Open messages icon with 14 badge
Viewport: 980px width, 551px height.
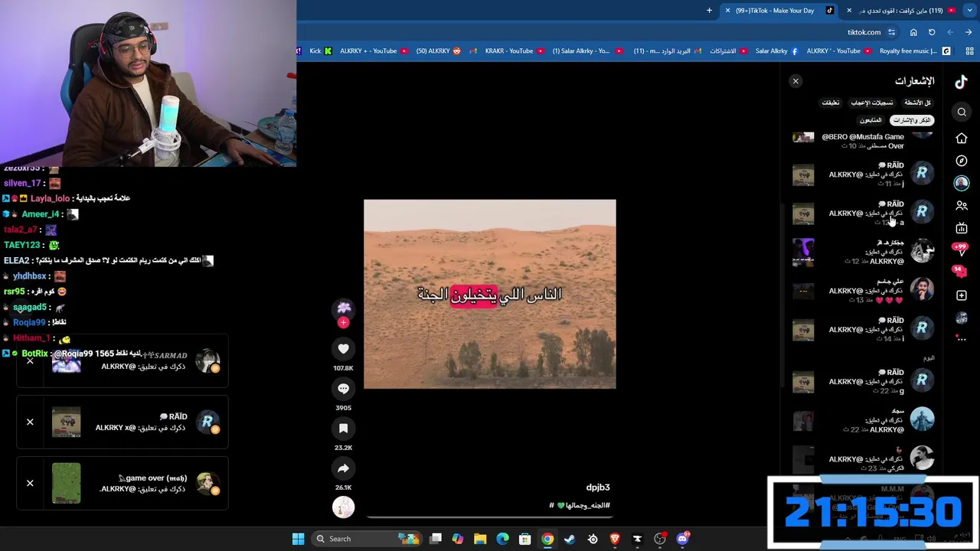[959, 271]
